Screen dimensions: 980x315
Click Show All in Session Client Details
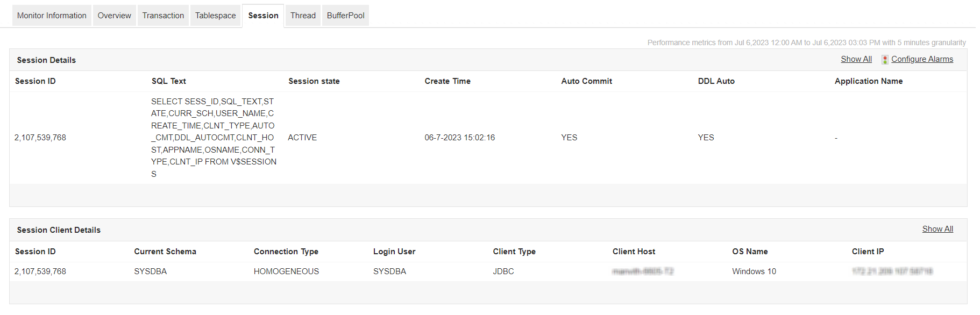(x=937, y=229)
